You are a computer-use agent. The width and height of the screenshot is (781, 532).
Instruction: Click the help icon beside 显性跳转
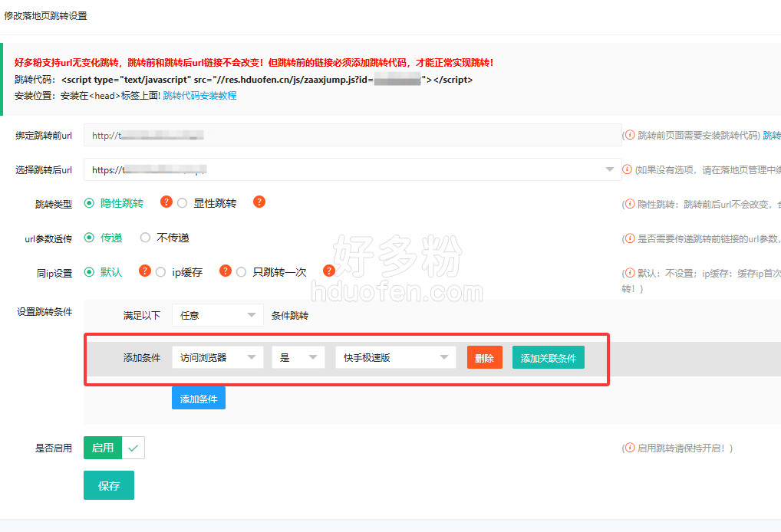(259, 202)
